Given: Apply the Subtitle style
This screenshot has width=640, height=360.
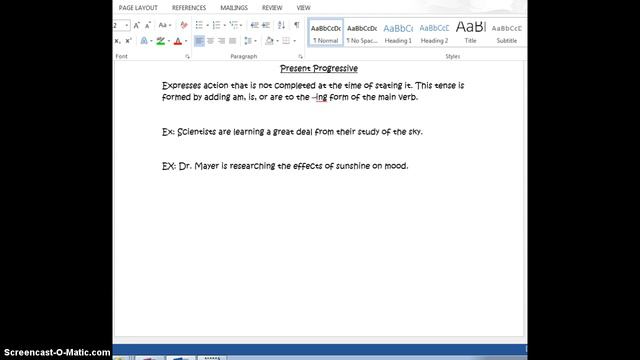Looking at the screenshot, I should 507,33.
